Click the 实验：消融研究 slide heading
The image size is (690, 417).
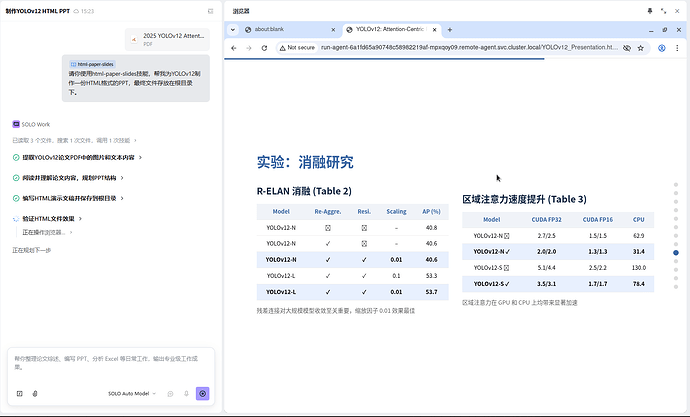click(305, 162)
